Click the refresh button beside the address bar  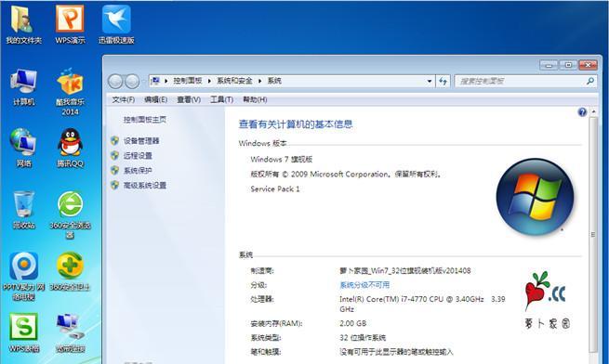click(443, 81)
